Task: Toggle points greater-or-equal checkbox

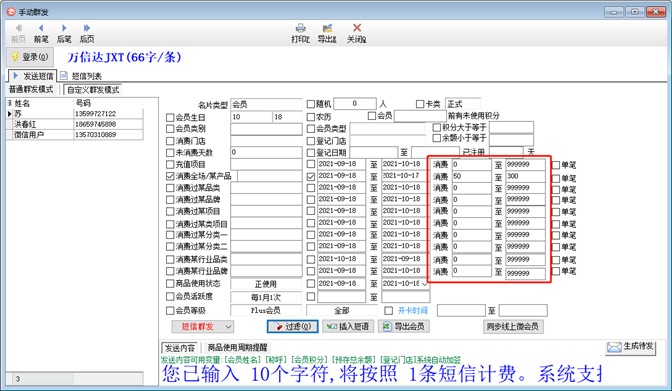Action: (437, 127)
